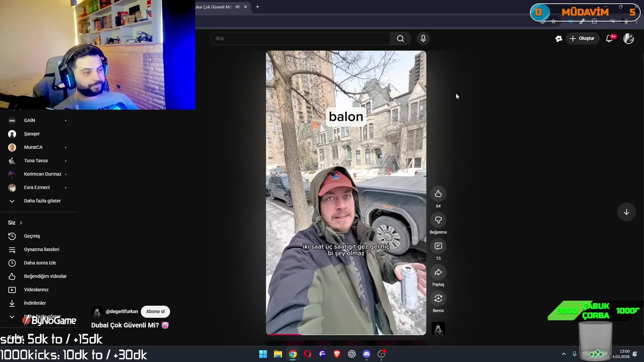The height and width of the screenshot is (362, 644).
Task: Pause the Short by clicking video
Action: [x=346, y=193]
